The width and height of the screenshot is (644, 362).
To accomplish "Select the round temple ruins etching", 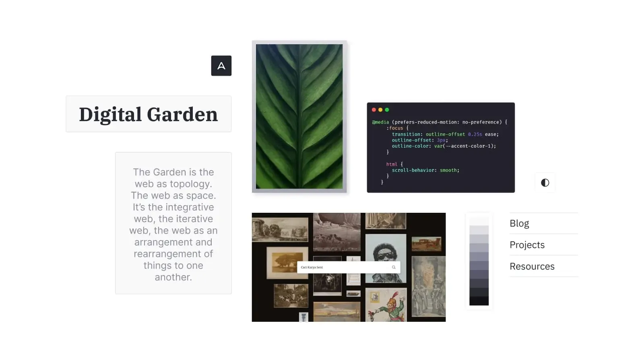I will [x=280, y=229].
